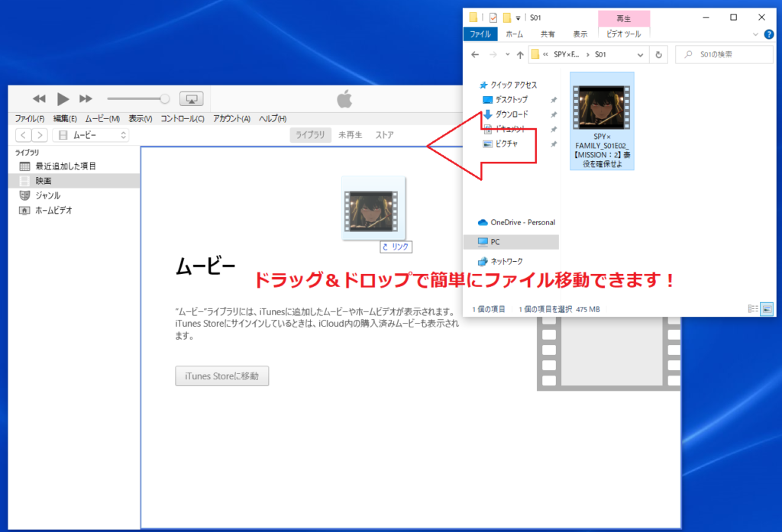Go back with iTunes left chevron button

click(24, 135)
